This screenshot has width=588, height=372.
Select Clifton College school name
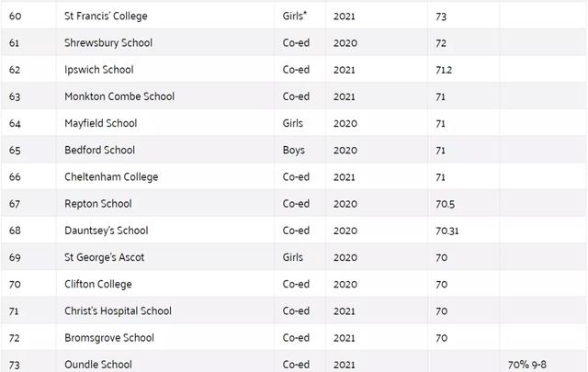coord(98,284)
